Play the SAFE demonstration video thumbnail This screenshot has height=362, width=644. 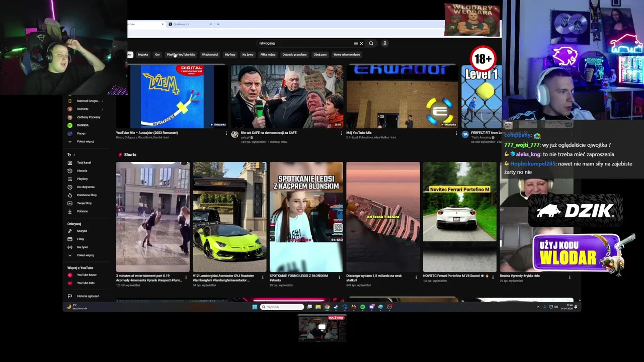(x=287, y=97)
